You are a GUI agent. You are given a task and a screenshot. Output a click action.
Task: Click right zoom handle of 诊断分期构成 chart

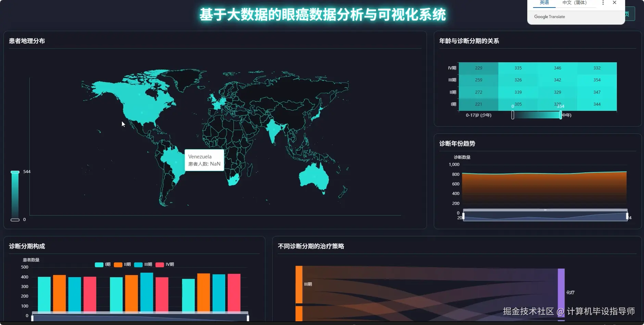[248, 318]
